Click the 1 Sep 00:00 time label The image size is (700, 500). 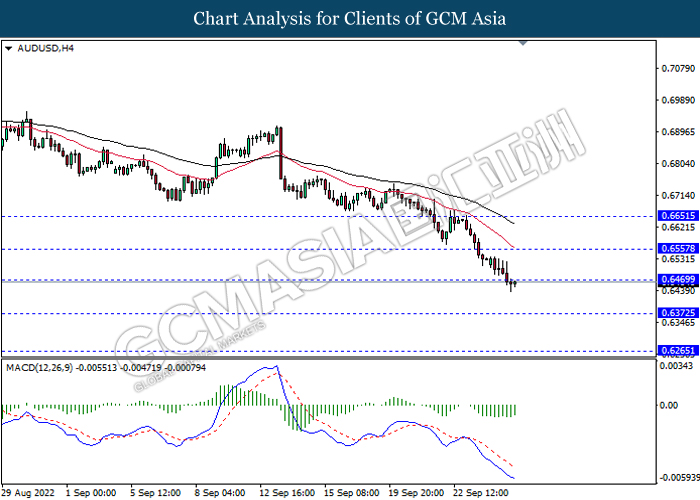pos(91,493)
